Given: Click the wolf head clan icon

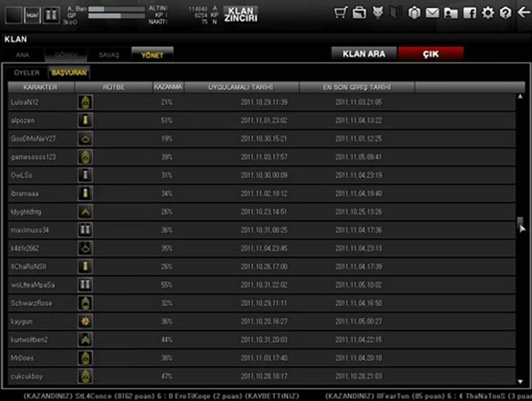Looking at the screenshot, I should tap(378, 13).
